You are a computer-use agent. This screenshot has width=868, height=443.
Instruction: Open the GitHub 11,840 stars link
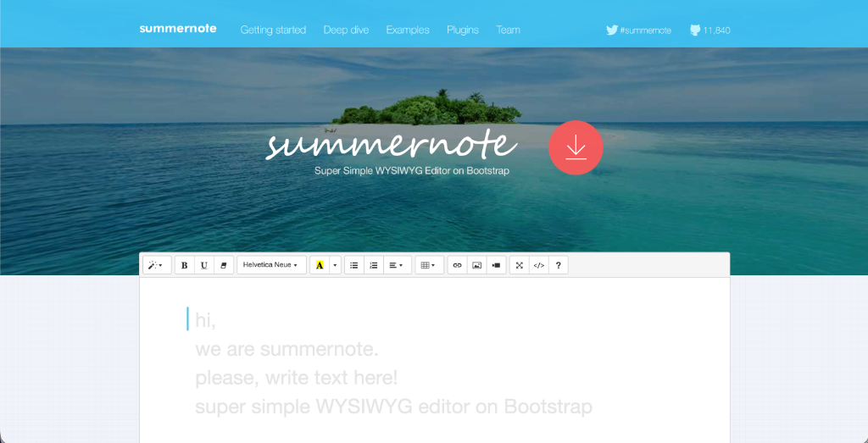(710, 30)
